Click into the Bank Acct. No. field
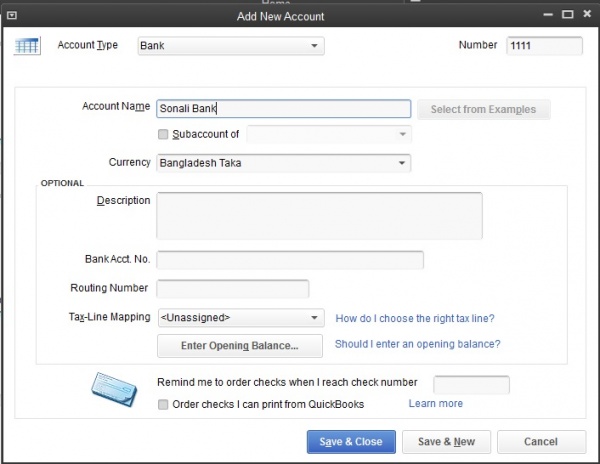 pos(290,260)
